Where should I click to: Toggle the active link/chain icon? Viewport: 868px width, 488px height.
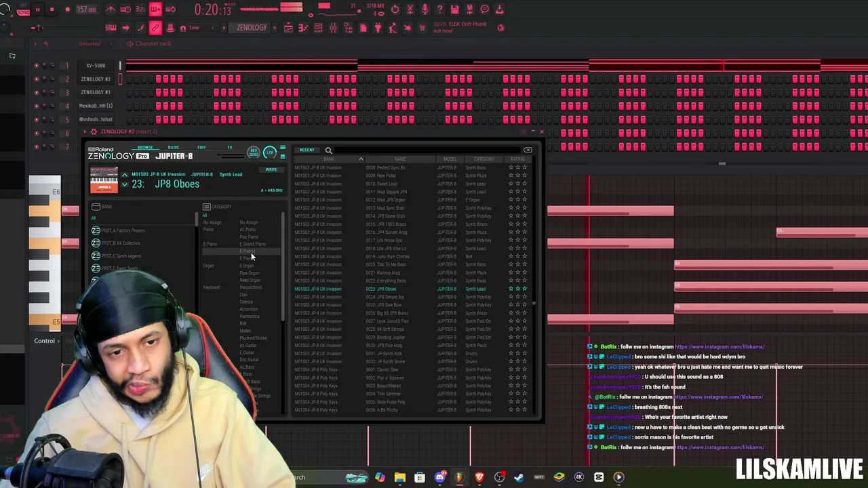155,28
